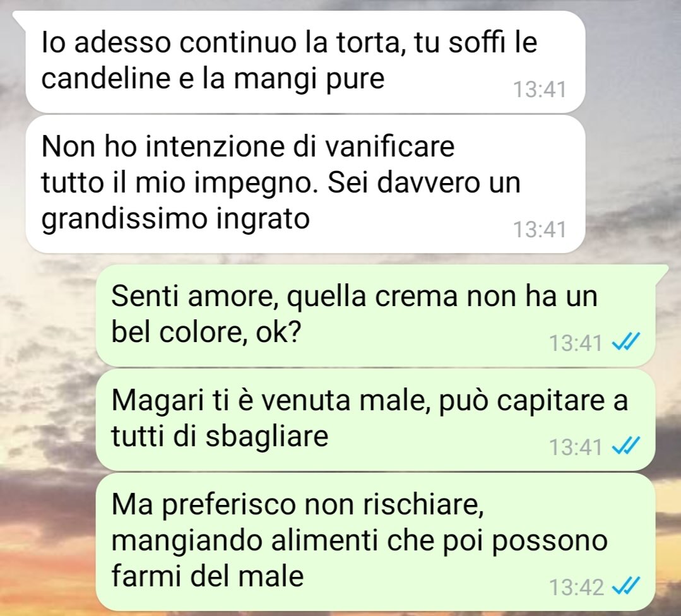Click the words 'candeline e la mangi pure'
This screenshot has width=681, height=616.
click(x=213, y=79)
